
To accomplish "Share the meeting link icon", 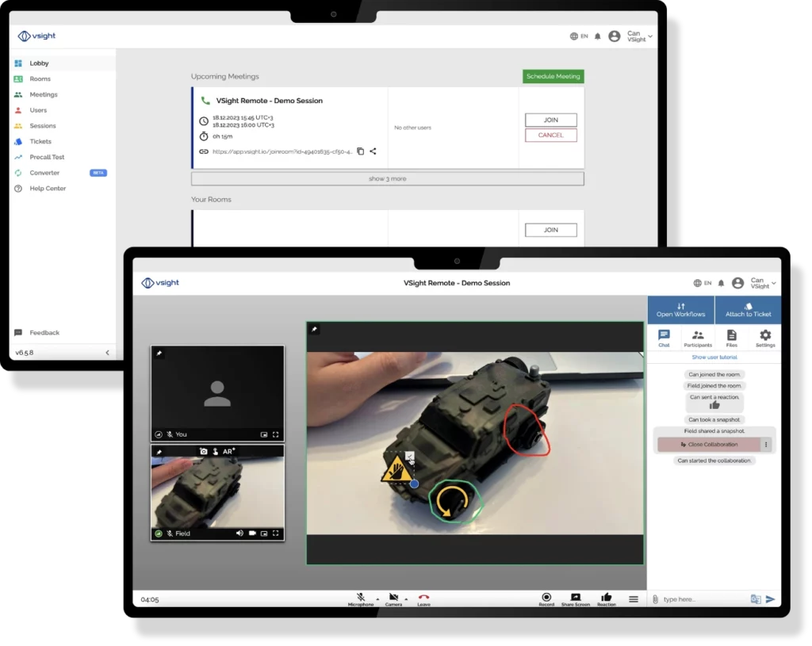I will 373,151.
